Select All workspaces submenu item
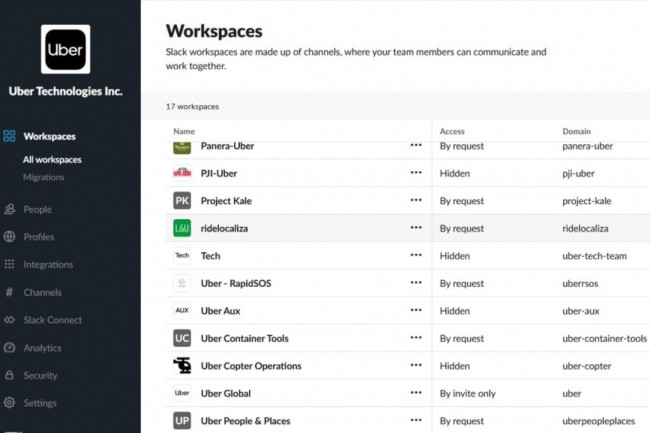650x433 pixels. click(52, 160)
